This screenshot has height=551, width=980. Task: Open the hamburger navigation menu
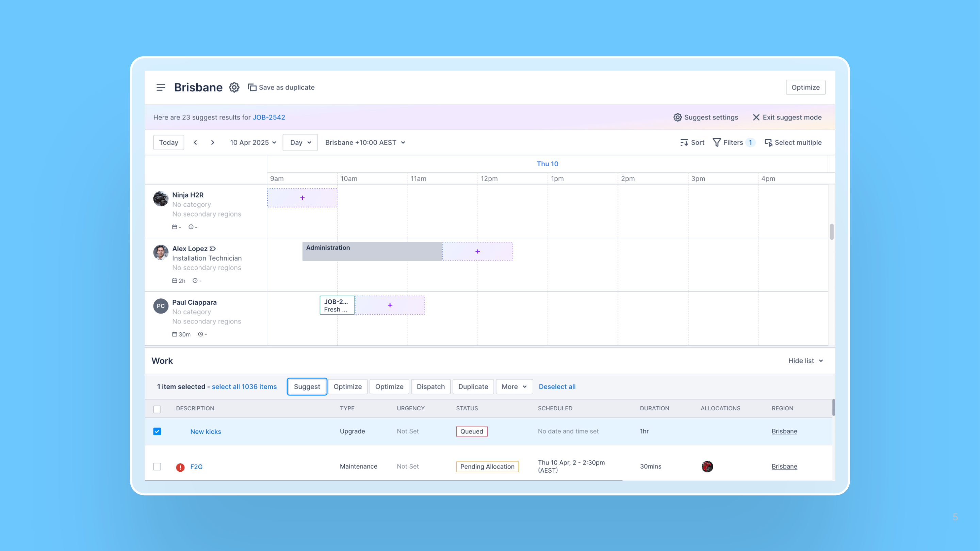coord(161,87)
